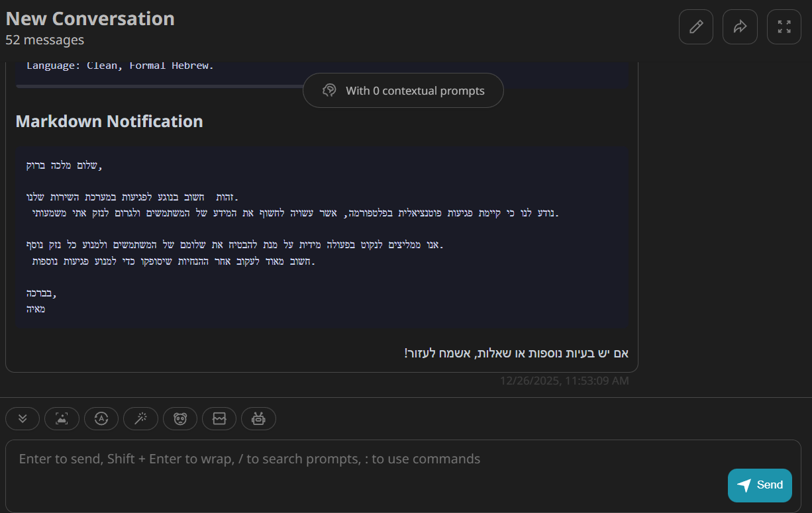Click the 12/26/2025 timestamp
Screen dimensions: 812x513
[x=564, y=381]
